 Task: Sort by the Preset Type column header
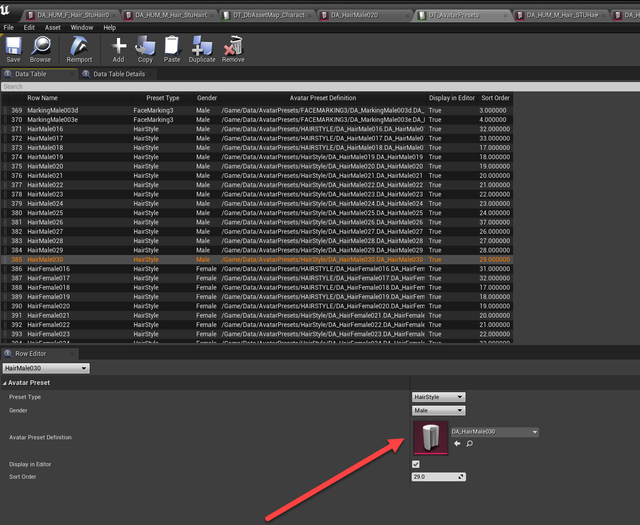tap(163, 98)
